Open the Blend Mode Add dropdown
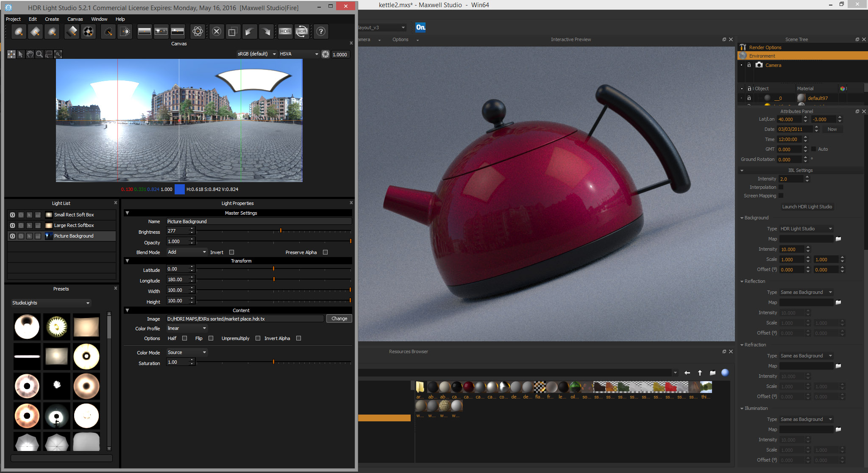 point(186,252)
